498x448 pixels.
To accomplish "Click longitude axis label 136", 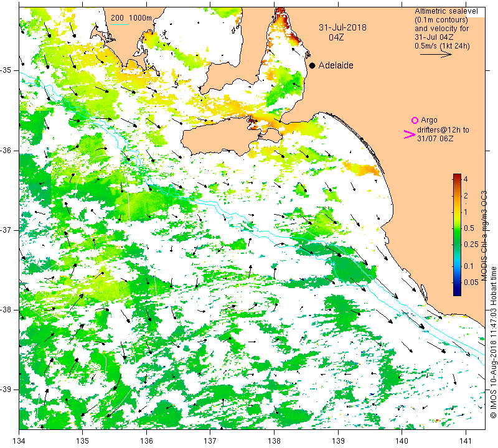I will click(x=146, y=441).
